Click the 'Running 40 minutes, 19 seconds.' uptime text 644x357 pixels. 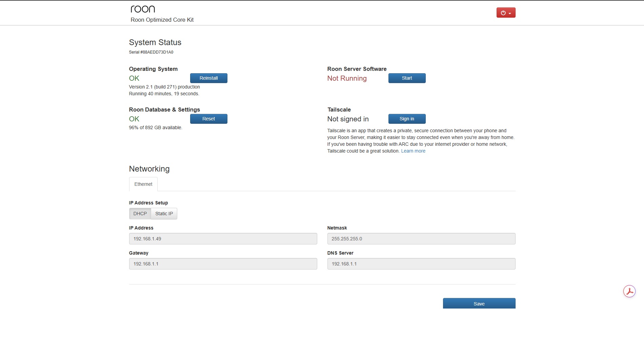(164, 94)
